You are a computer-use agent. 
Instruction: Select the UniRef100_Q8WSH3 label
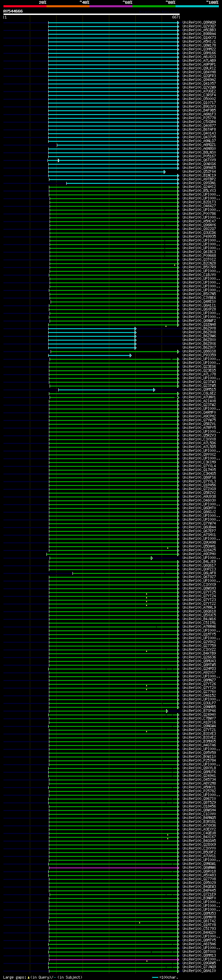[199, 589]
